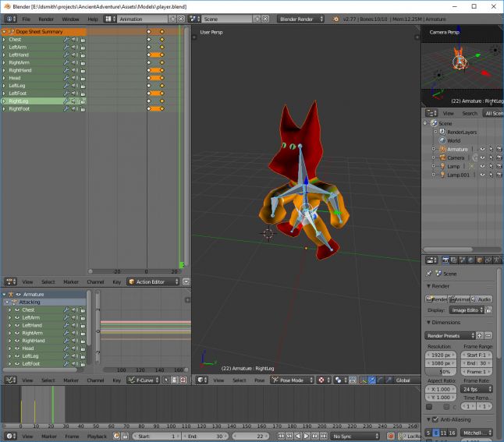Open the Pose Mode dropdown
Viewport: 504px width, 442px height.
[291, 380]
